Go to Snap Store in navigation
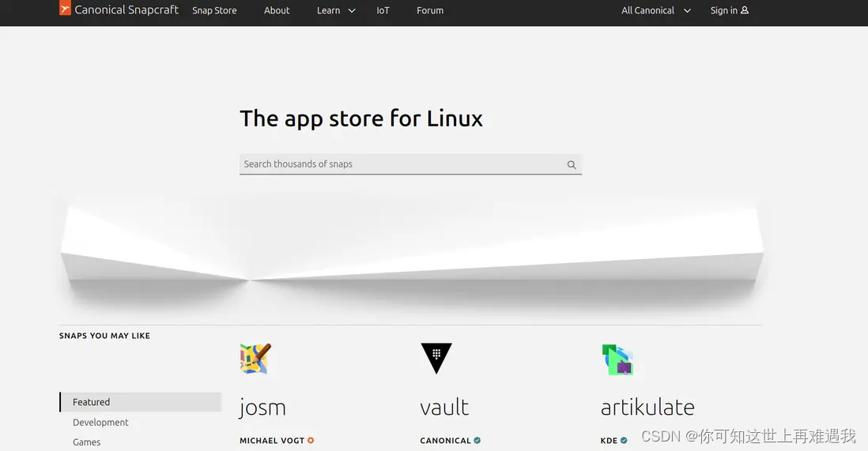Image resolution: width=868 pixels, height=451 pixels. coord(214,10)
